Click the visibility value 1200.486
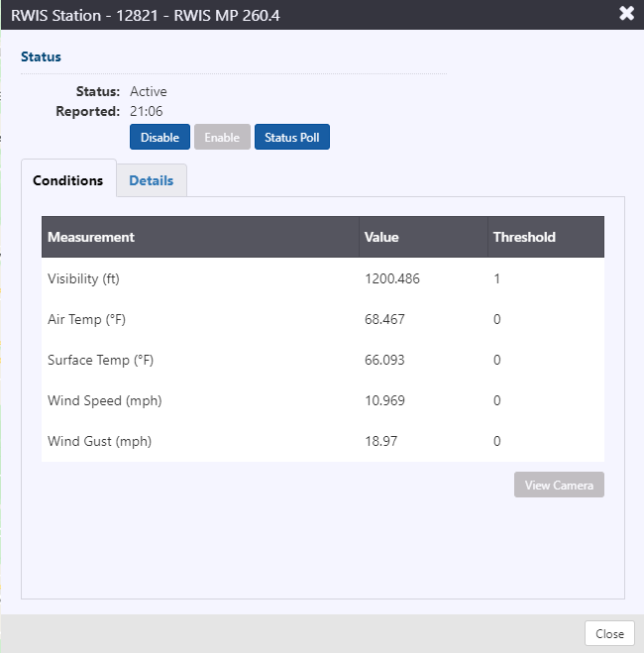This screenshot has height=653, width=644. tap(392, 278)
